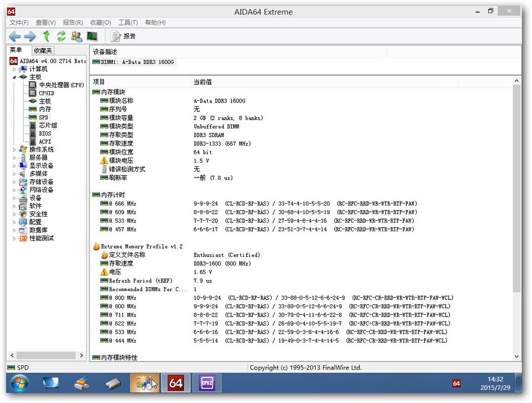Switch to the 收藏夹 tab
532x403 pixels.
click(43, 50)
